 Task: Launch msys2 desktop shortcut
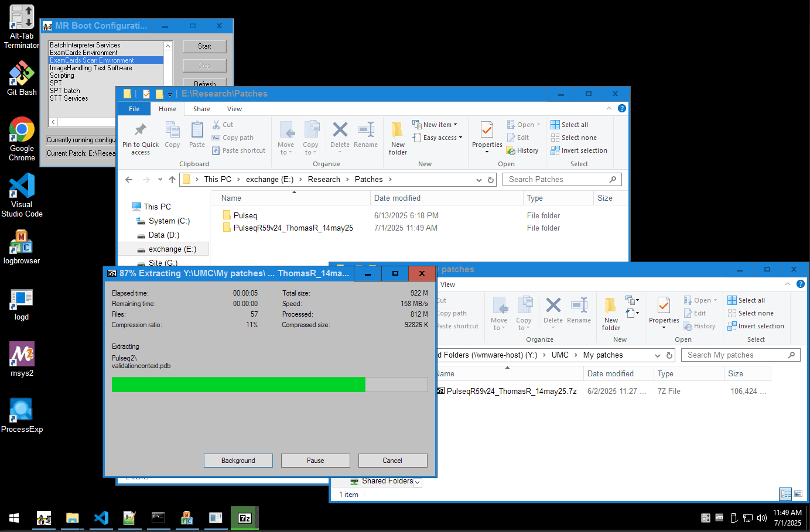pyautogui.click(x=22, y=359)
